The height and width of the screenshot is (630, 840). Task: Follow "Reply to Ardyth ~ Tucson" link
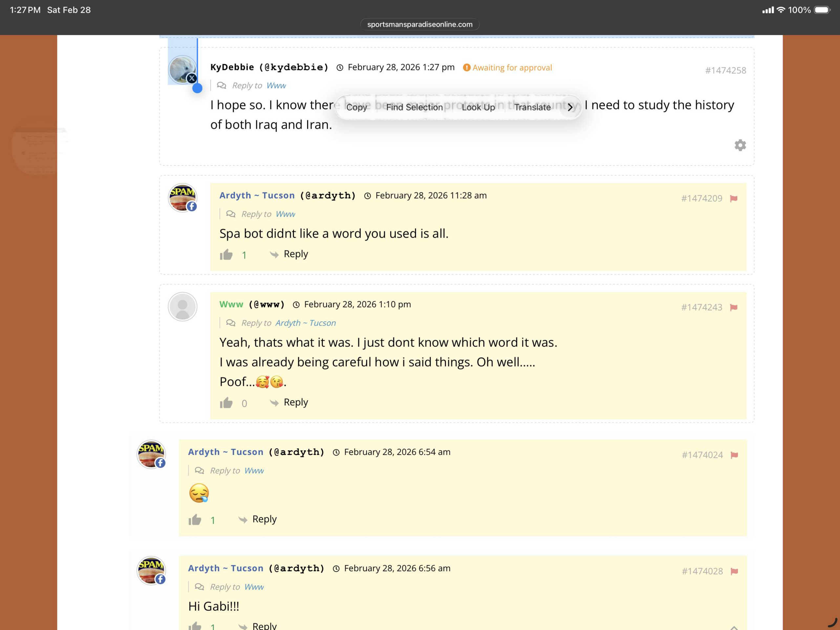306,323
